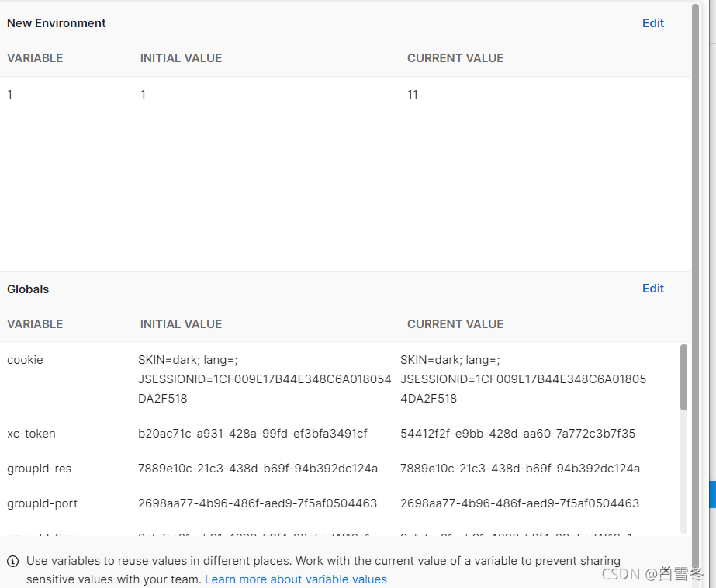Select the groupId-port variable name
This screenshot has width=716, height=588.
[43, 503]
